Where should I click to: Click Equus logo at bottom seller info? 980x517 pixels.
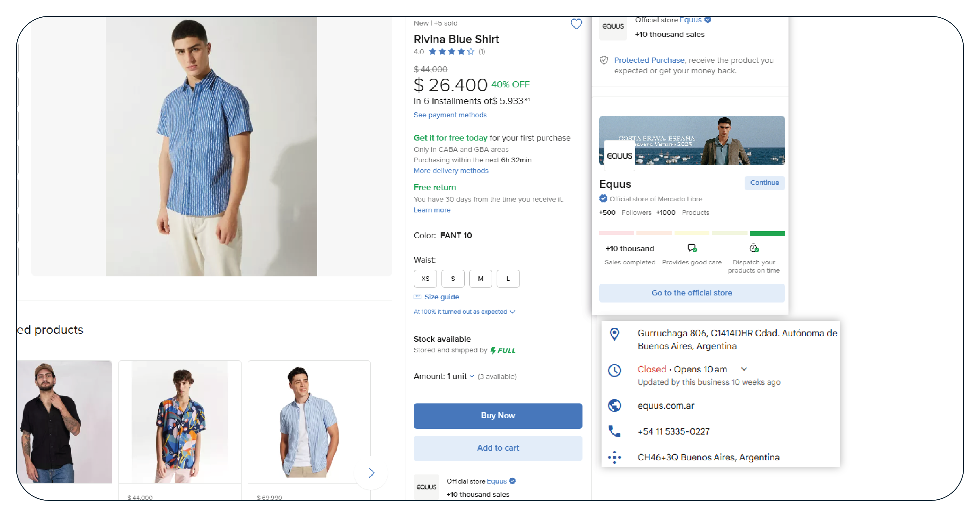(426, 486)
